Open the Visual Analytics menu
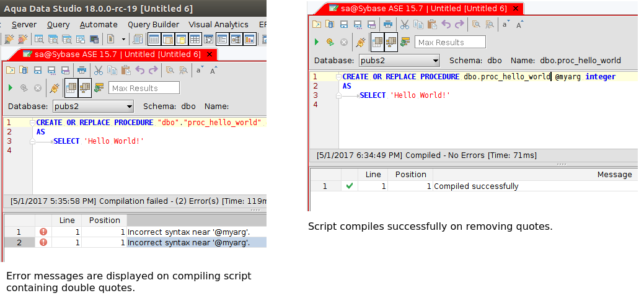Screen dimensions: 644x306 (x=219, y=25)
